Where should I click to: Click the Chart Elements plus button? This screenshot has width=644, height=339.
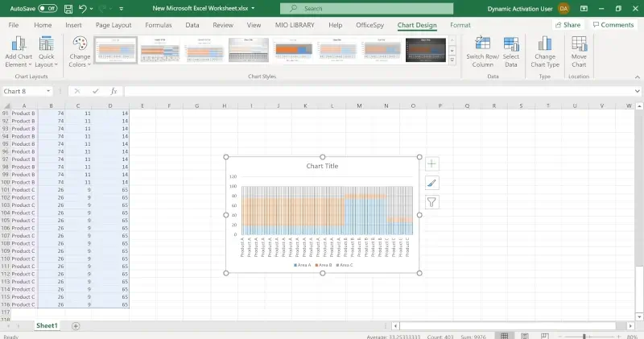pyautogui.click(x=432, y=164)
